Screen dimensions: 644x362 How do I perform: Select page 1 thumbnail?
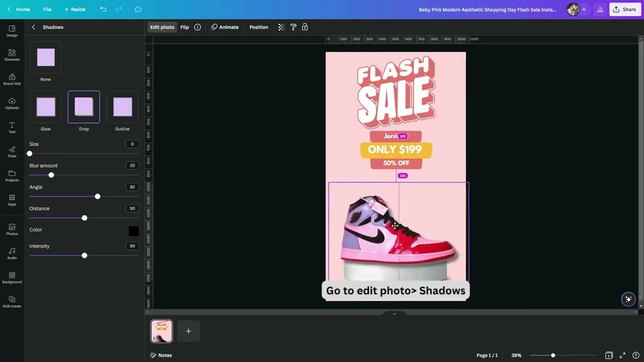point(162,331)
